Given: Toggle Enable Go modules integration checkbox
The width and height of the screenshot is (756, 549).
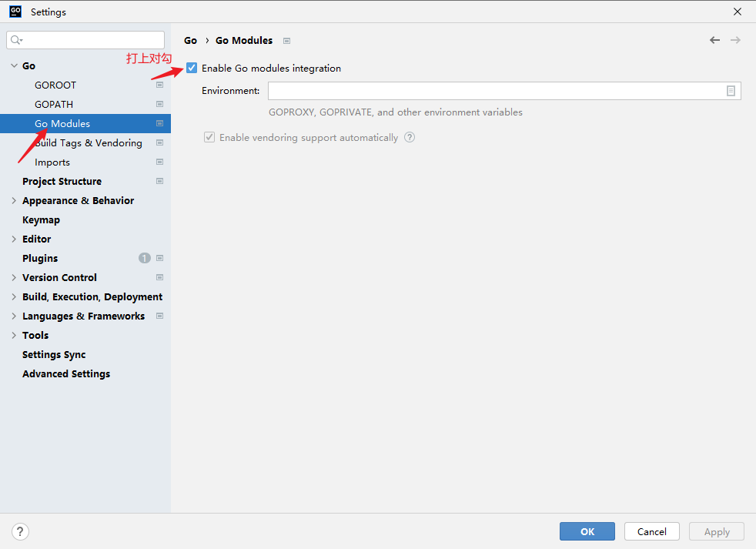Looking at the screenshot, I should [x=192, y=68].
